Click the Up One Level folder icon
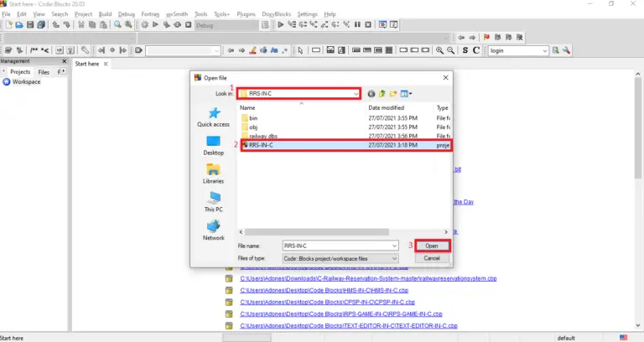This screenshot has height=342, width=644. [x=382, y=94]
